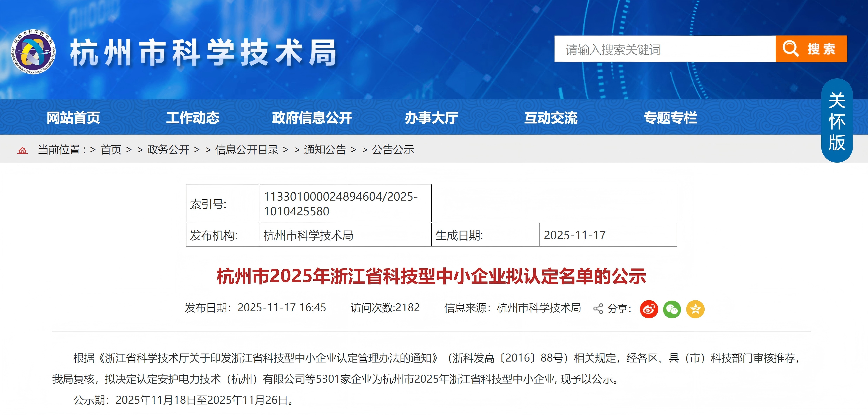Viewport: 868px width, 415px height.
Task: Click the WeChat share icon
Action: [672, 309]
